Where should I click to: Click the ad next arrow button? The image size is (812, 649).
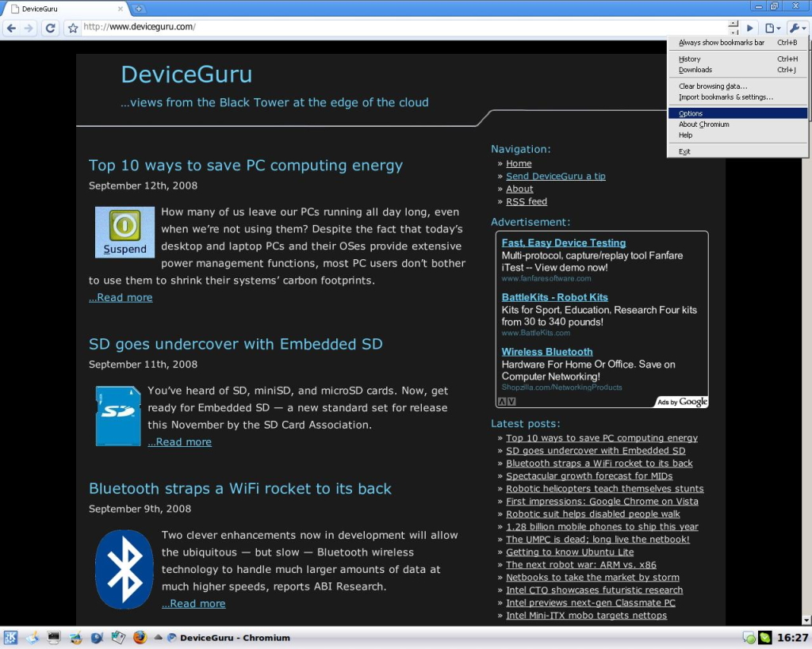coord(511,402)
